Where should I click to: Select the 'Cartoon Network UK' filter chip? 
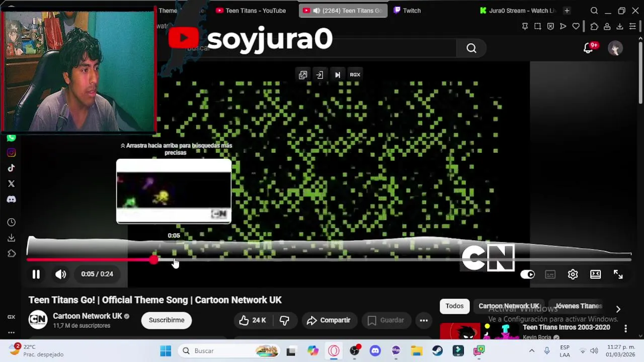[509, 306]
